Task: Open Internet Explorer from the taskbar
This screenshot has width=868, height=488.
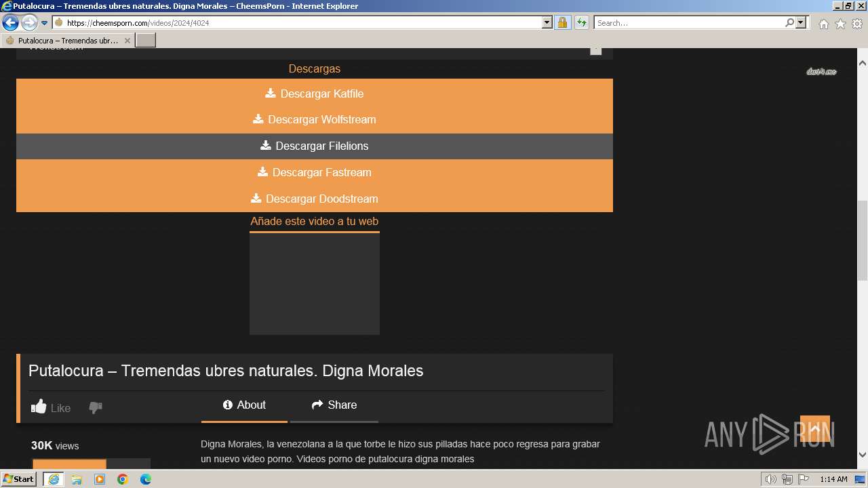Action: pyautogui.click(x=53, y=479)
